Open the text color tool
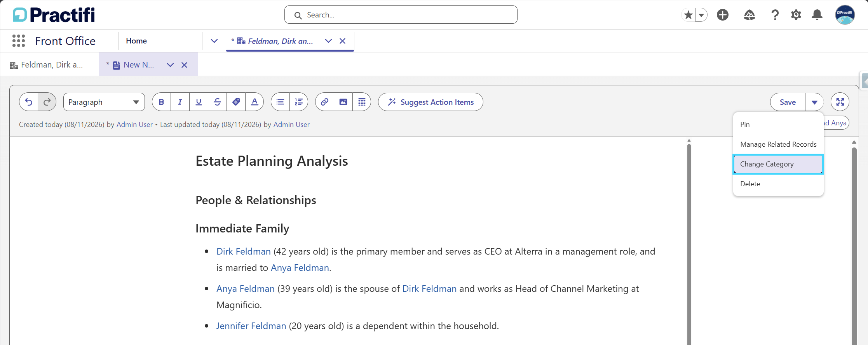Image resolution: width=868 pixels, height=345 pixels. 254,102
